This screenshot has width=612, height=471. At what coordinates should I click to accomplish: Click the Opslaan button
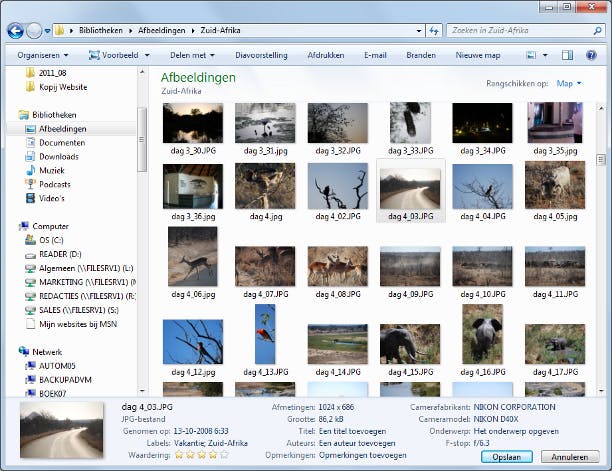pyautogui.click(x=507, y=457)
